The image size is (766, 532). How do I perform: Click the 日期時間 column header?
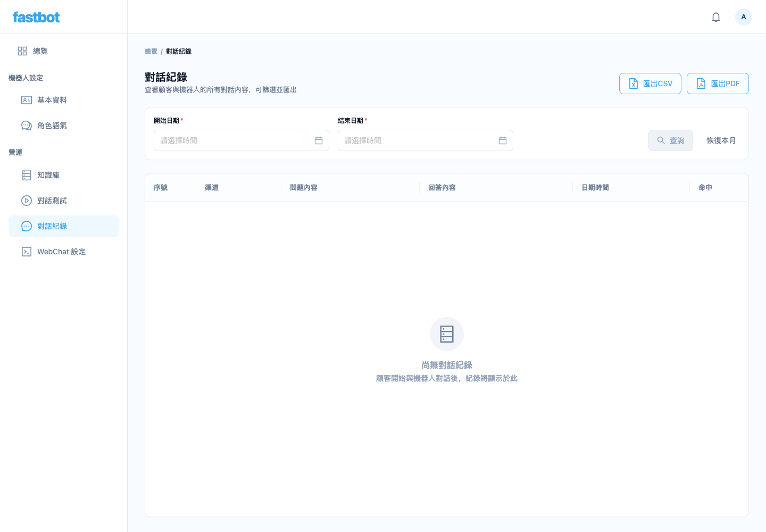pos(595,187)
